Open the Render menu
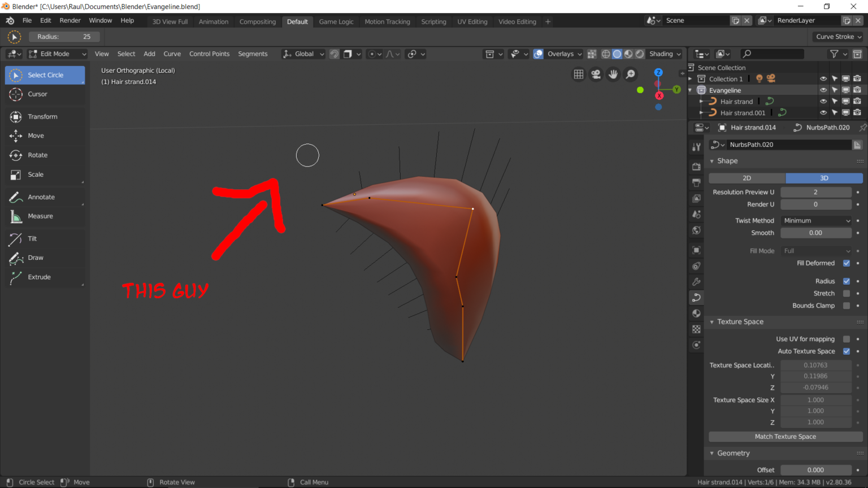This screenshot has width=868, height=488. point(70,20)
